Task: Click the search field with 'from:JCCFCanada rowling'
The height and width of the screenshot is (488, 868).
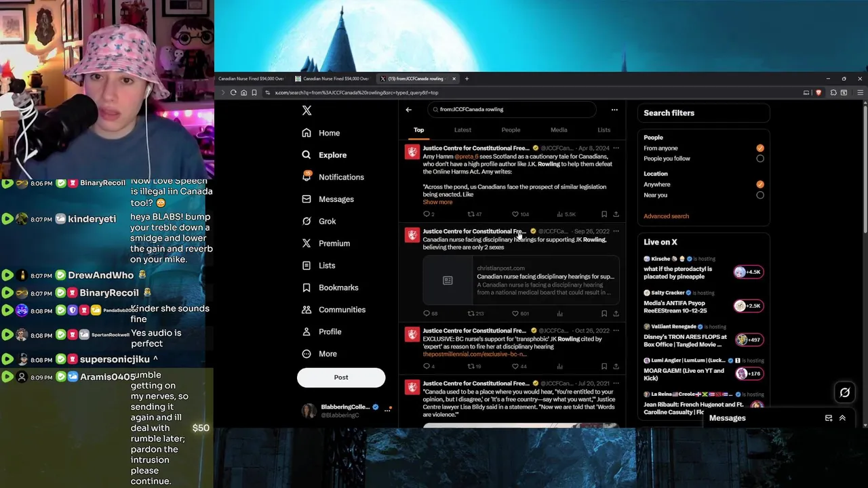Action: 512,109
